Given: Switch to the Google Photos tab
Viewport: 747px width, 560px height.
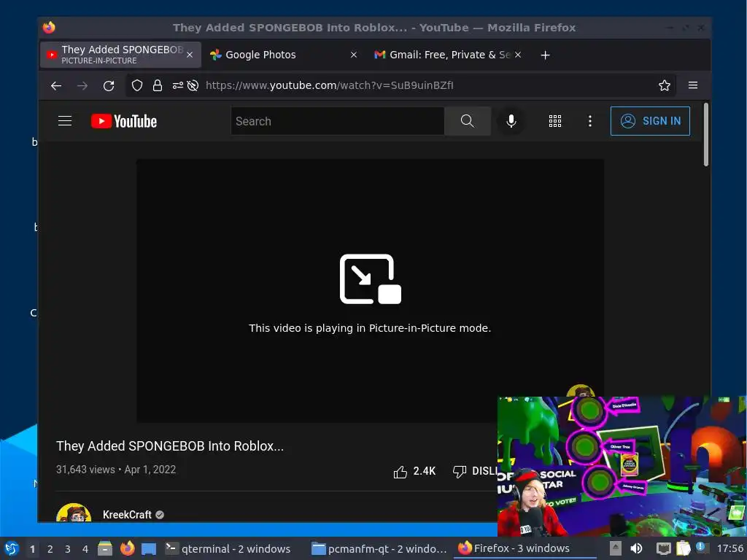Looking at the screenshot, I should pos(285,55).
